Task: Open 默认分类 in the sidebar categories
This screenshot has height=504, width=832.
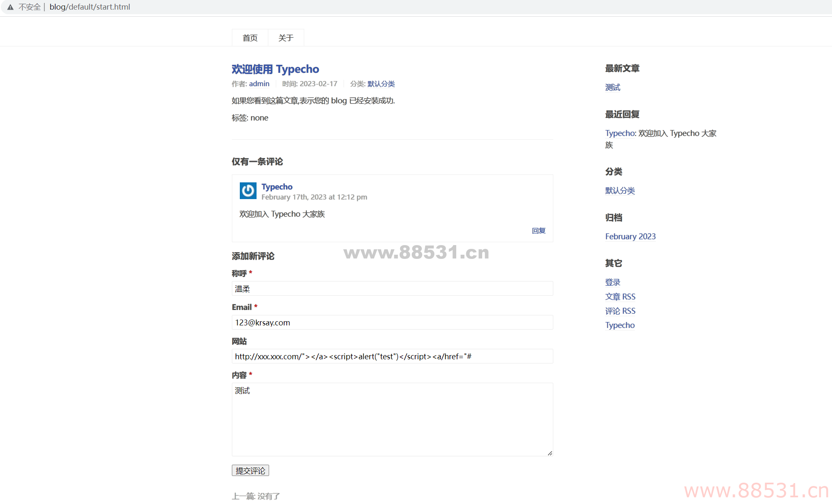Action: click(620, 191)
